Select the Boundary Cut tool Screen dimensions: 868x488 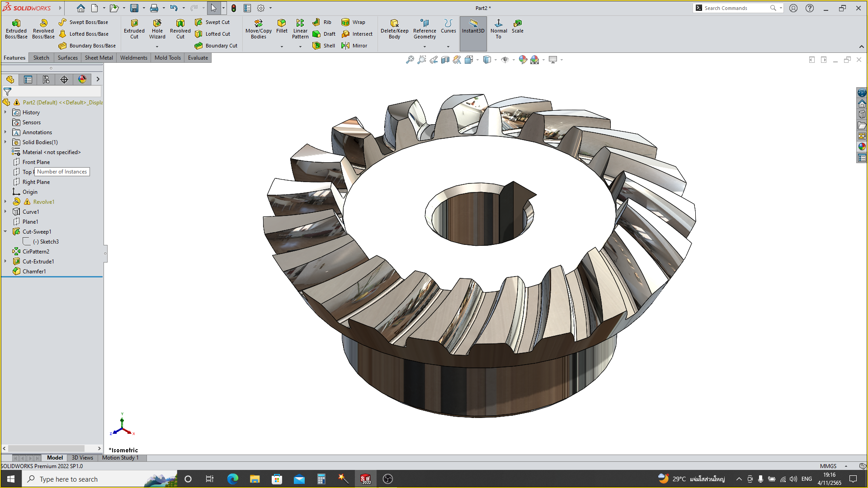coord(216,46)
